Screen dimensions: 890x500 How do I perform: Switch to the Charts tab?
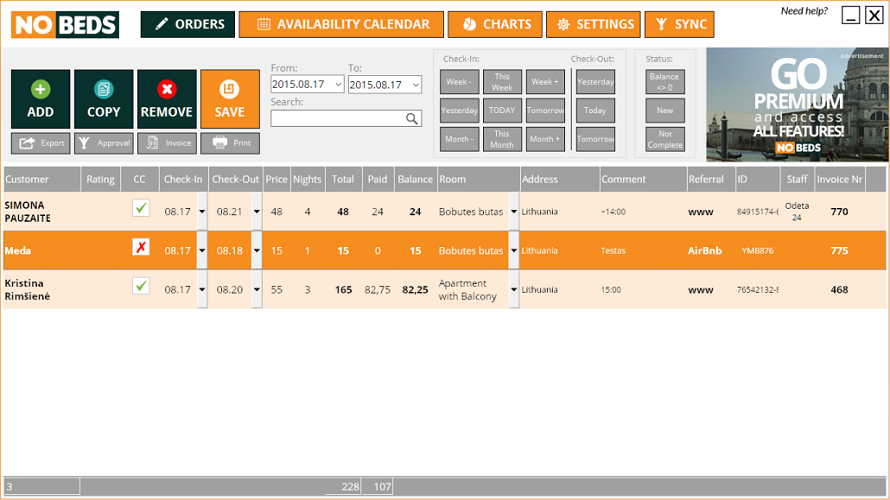click(495, 24)
